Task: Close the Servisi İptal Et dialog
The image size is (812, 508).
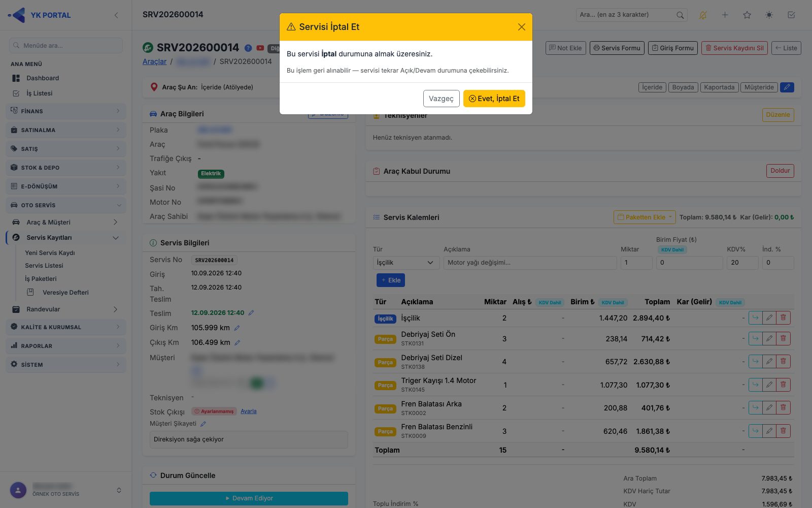Action: pyautogui.click(x=521, y=27)
